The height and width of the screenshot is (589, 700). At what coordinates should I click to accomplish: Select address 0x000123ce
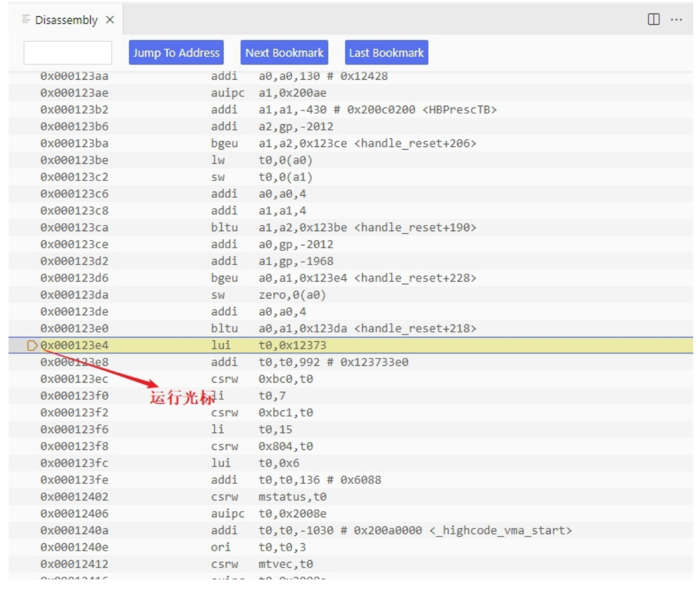(x=75, y=244)
